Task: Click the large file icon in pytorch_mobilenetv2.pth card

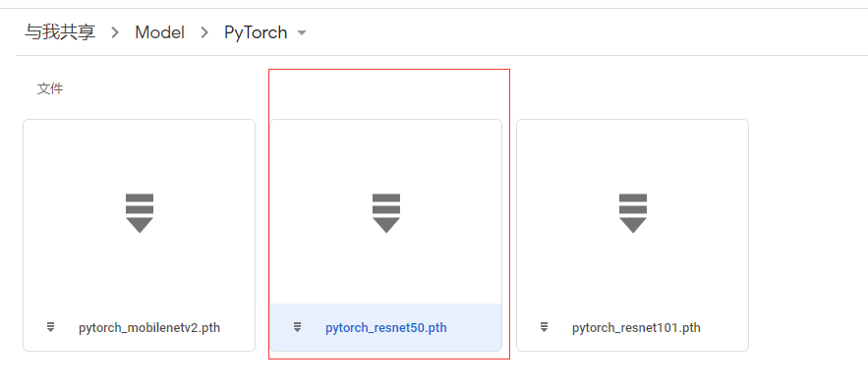Action: (x=140, y=213)
